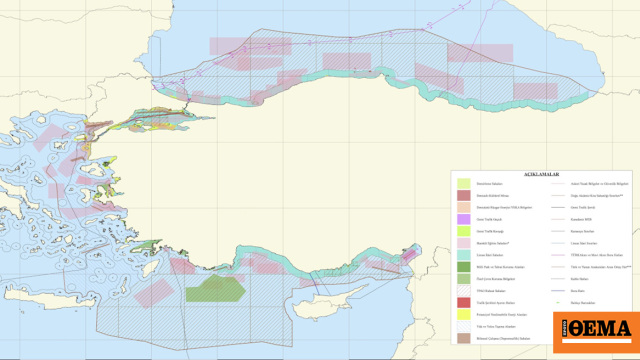The image size is (640, 360).
Task: Click the Karadeniz MEB legend label
Action: (x=581, y=219)
